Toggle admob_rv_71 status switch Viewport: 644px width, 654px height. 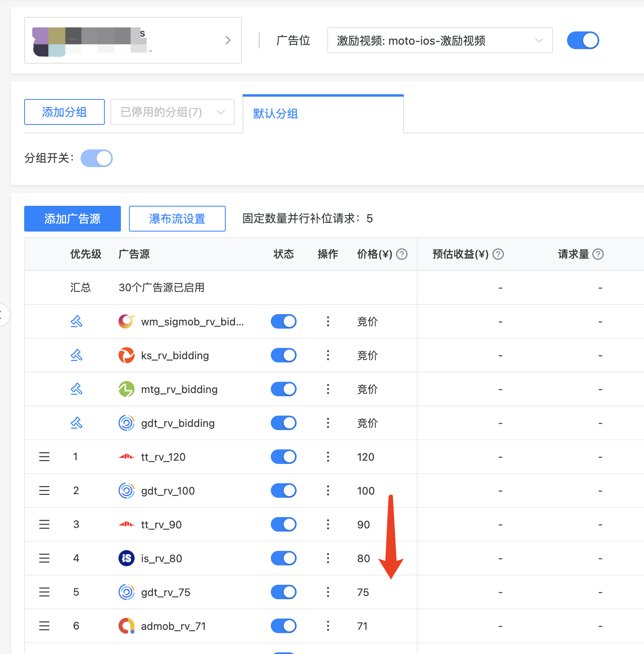284,626
